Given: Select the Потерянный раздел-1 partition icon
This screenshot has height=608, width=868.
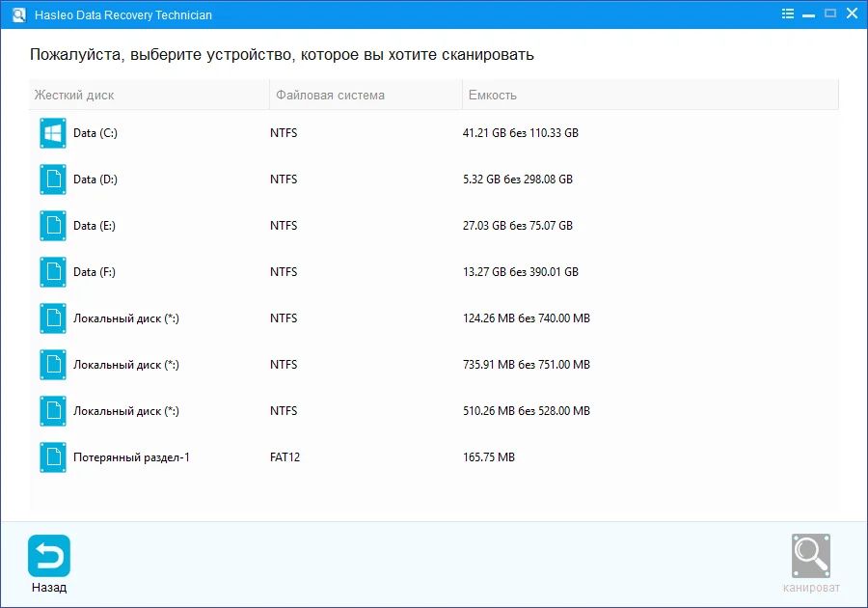Looking at the screenshot, I should pyautogui.click(x=53, y=457).
